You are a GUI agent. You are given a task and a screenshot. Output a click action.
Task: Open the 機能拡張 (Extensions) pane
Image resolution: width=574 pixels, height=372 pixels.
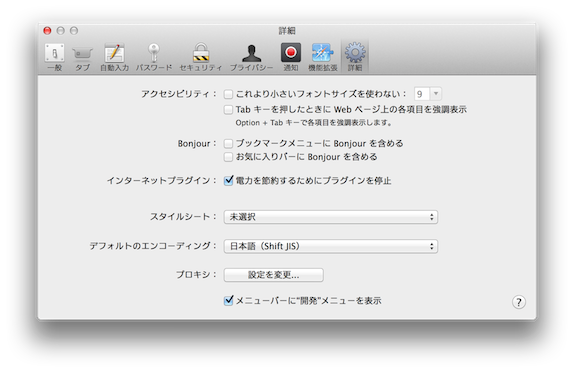[x=323, y=57]
